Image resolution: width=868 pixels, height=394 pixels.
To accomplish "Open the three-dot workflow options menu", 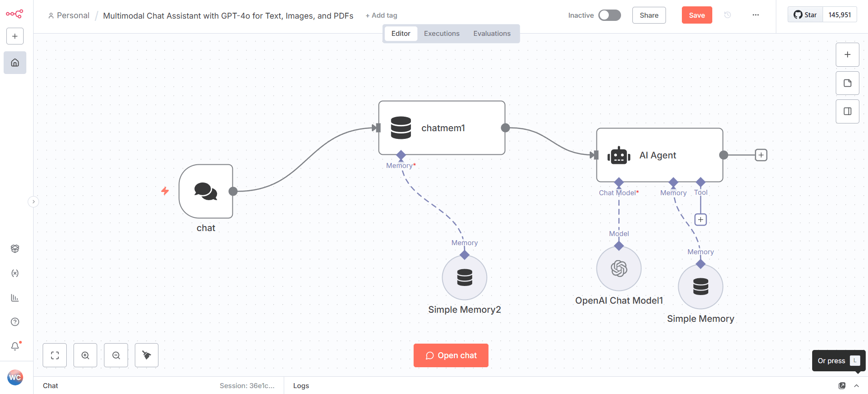I will [x=755, y=15].
